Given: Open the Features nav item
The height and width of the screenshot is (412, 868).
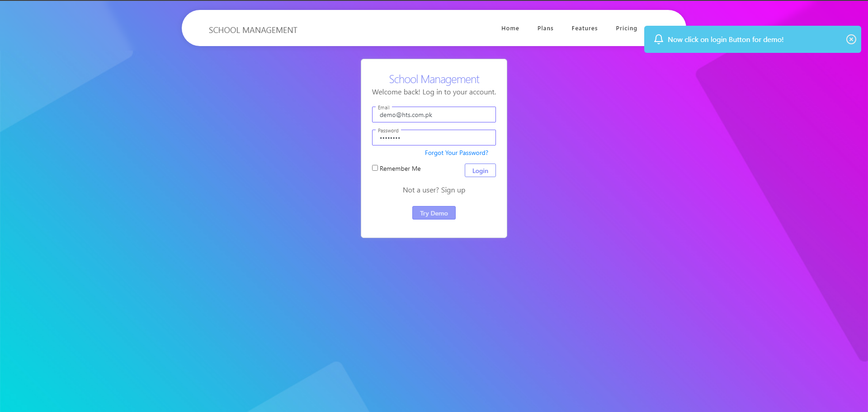Looking at the screenshot, I should [585, 28].
